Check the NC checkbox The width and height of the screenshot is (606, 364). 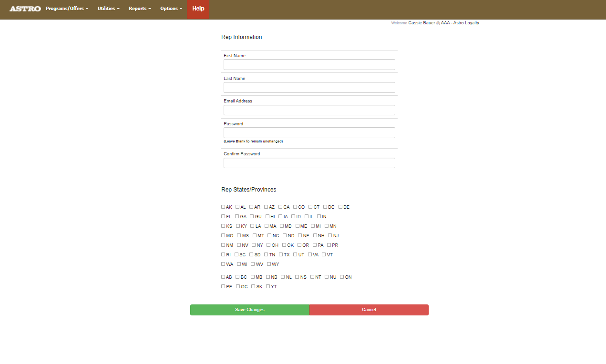(x=269, y=235)
